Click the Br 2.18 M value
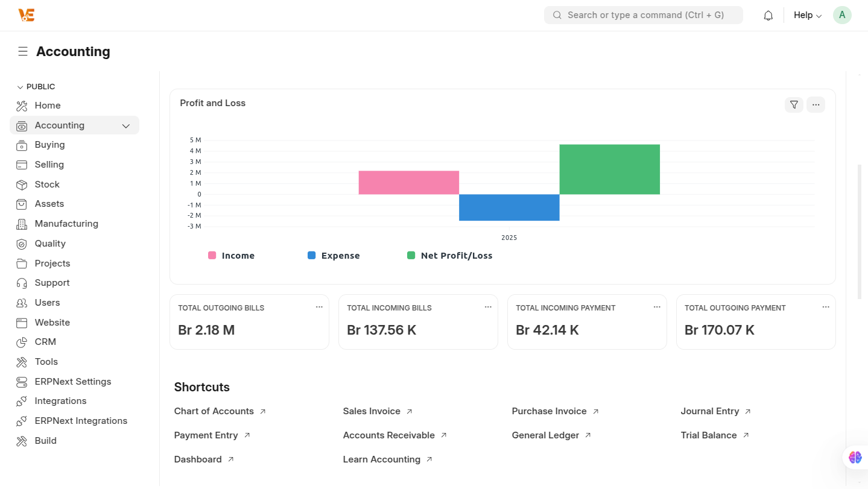Screen dimensions: 868x489 coord(206,330)
